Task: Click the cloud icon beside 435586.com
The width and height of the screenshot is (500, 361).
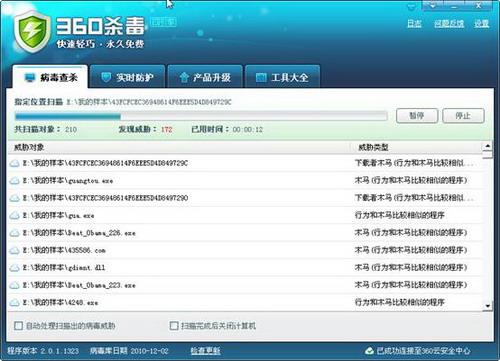Action: (14, 250)
